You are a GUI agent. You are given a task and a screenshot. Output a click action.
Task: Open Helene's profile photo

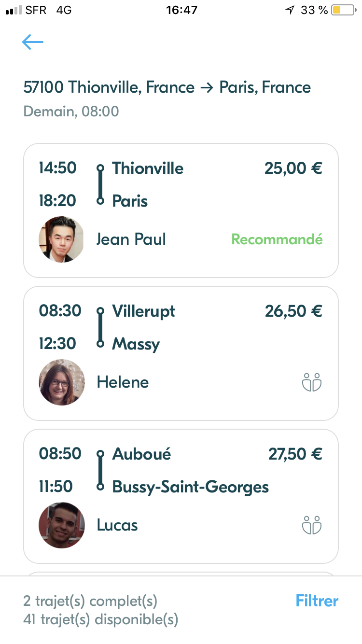[62, 382]
